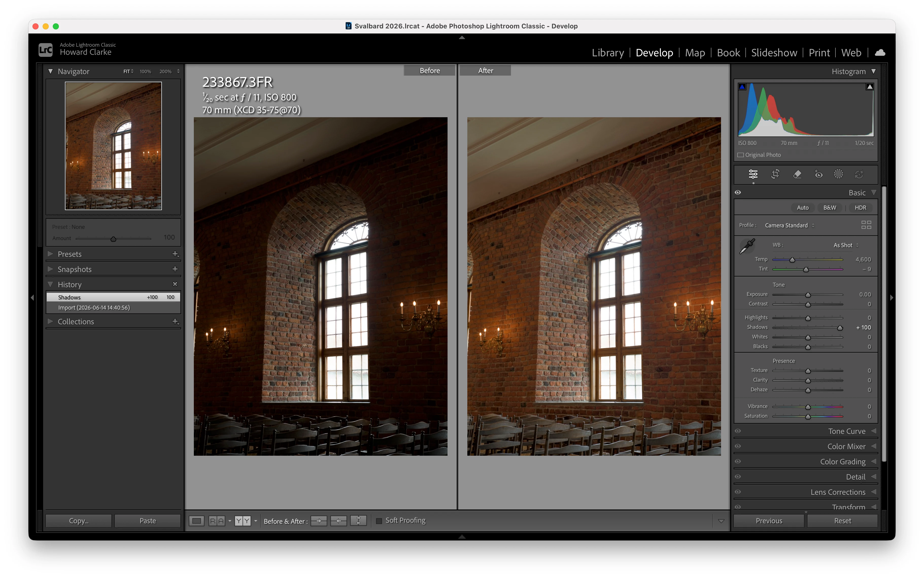Image resolution: width=924 pixels, height=578 pixels.
Task: Open the Slideshow module
Action: [x=774, y=53]
